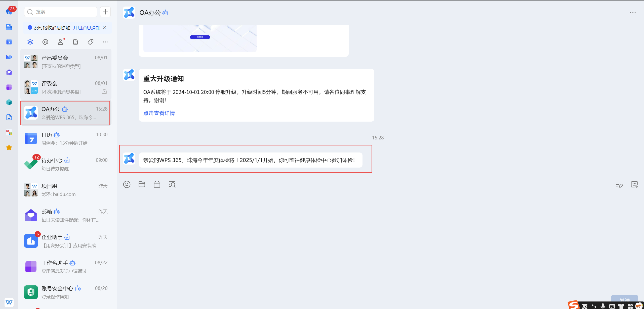This screenshot has width=644, height=309.
Task: Switch to the 项目组 chat
Action: tap(65, 190)
